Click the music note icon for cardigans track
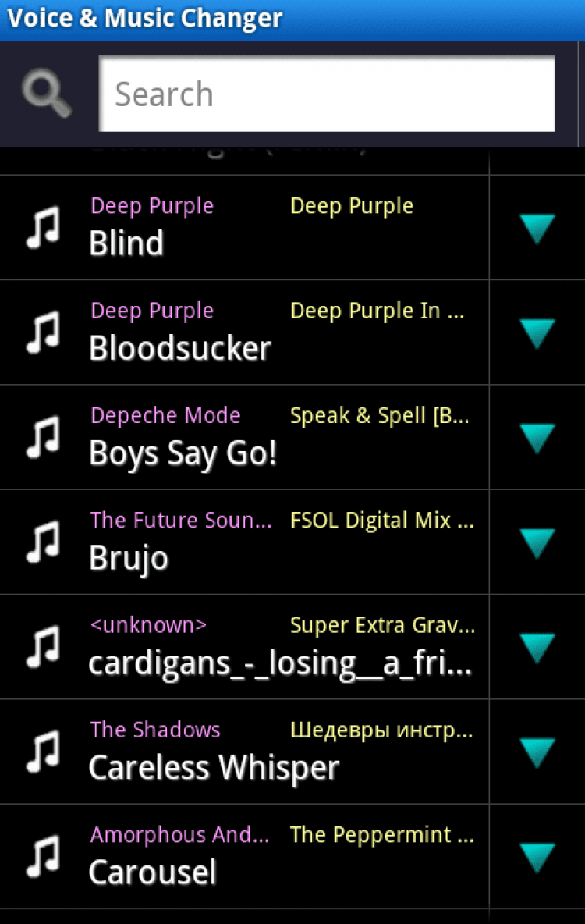The height and width of the screenshot is (924, 585). coord(44,646)
